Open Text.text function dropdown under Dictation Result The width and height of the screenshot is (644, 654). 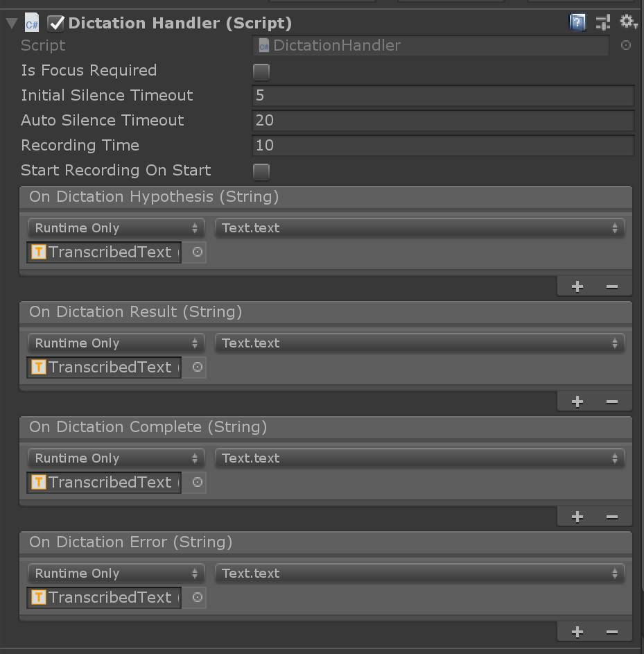(x=420, y=343)
